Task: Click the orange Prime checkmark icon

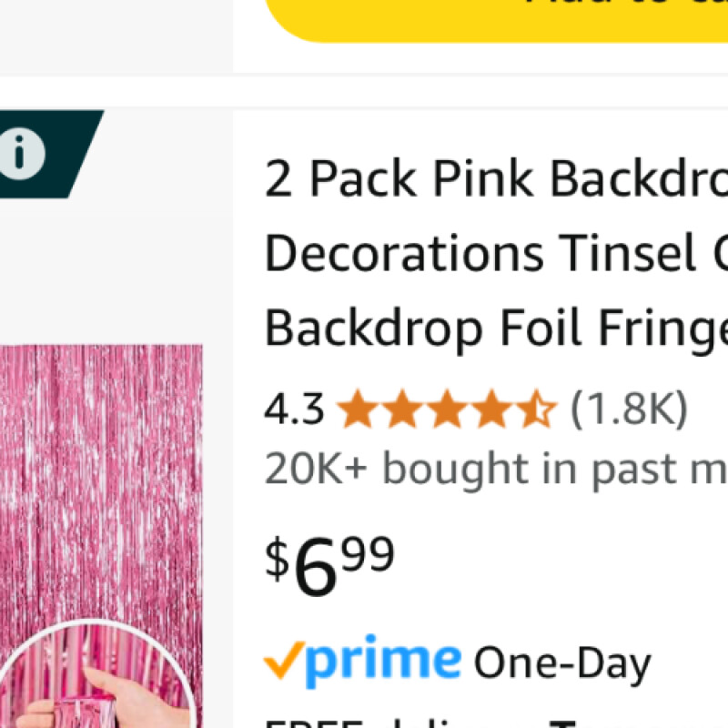Action: click(x=281, y=662)
